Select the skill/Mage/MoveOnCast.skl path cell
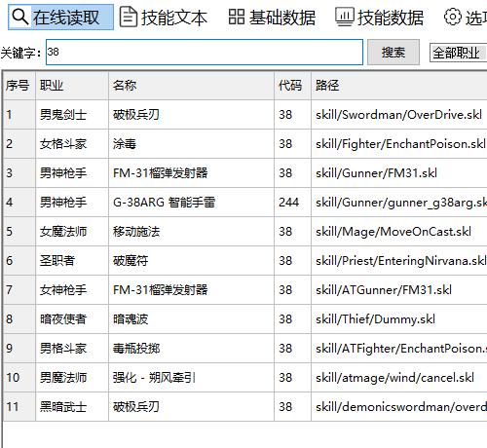This screenshot has height=448, width=487. [399, 232]
